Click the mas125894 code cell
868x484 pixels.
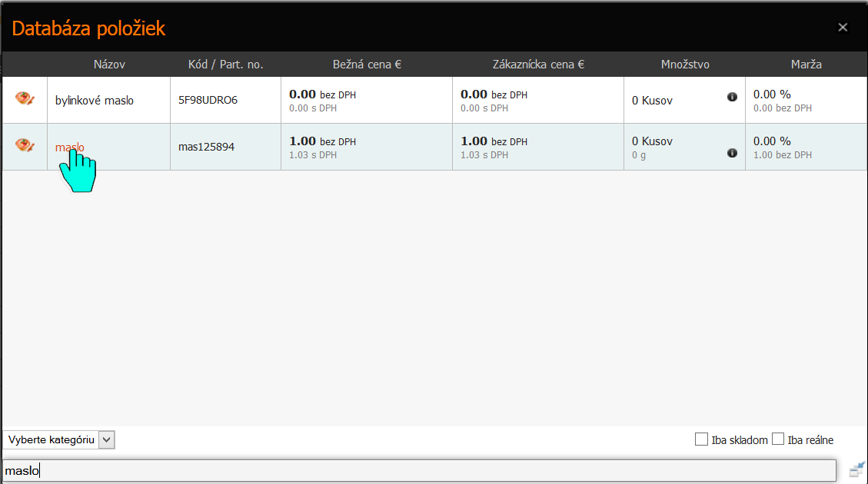pyautogui.click(x=206, y=147)
